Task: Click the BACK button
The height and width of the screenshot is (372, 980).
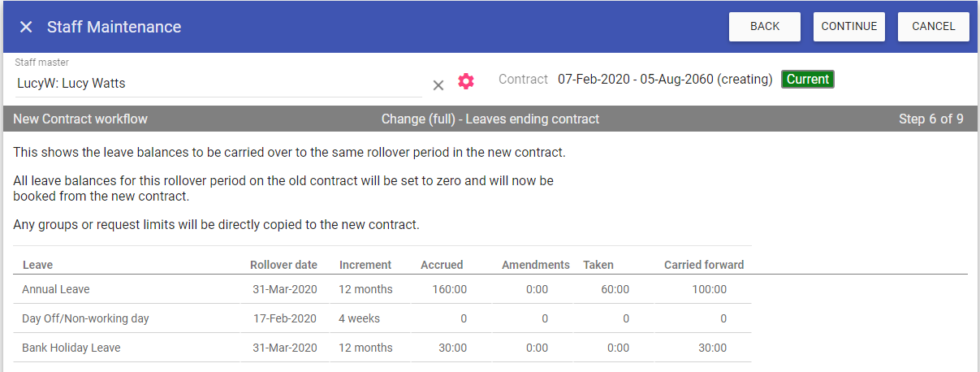Action: click(x=764, y=27)
